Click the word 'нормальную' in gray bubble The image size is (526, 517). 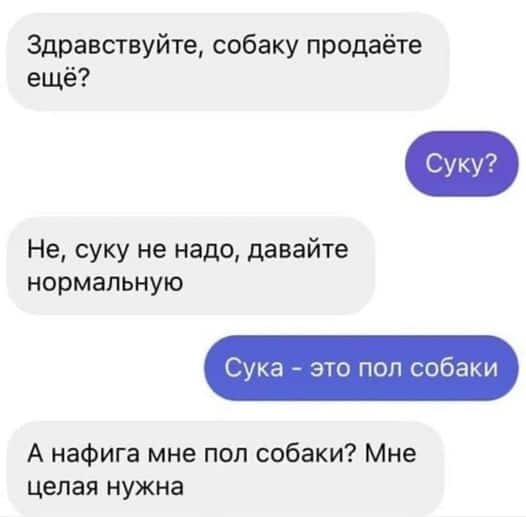pyautogui.click(x=105, y=282)
